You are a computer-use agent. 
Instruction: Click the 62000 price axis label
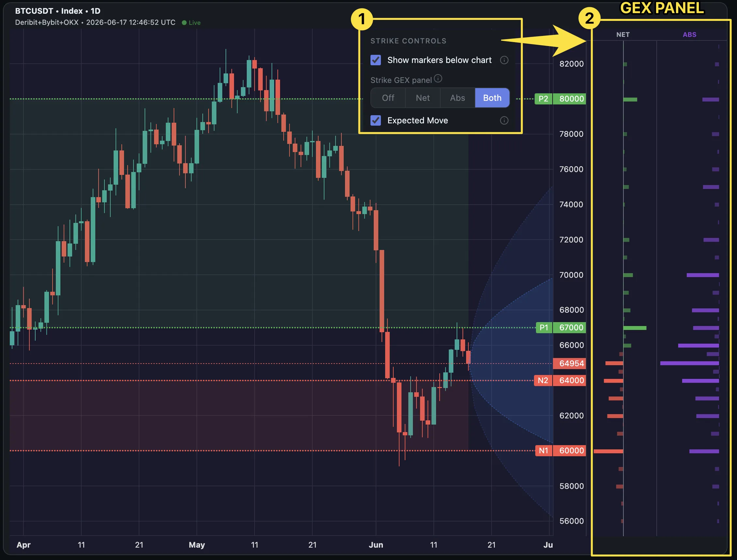(x=571, y=416)
